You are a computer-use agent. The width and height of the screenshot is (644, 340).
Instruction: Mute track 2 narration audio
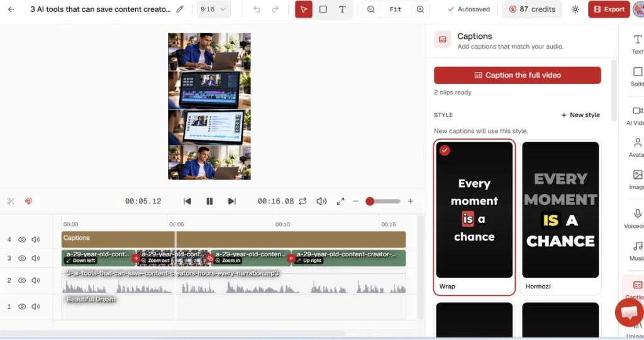tap(36, 280)
